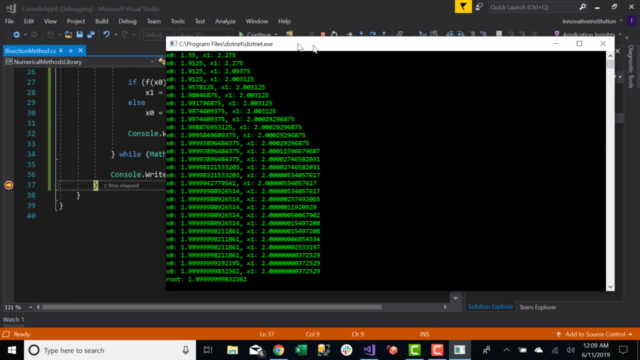Open the Team menu
The image size is (640, 360).
pos(153,21)
